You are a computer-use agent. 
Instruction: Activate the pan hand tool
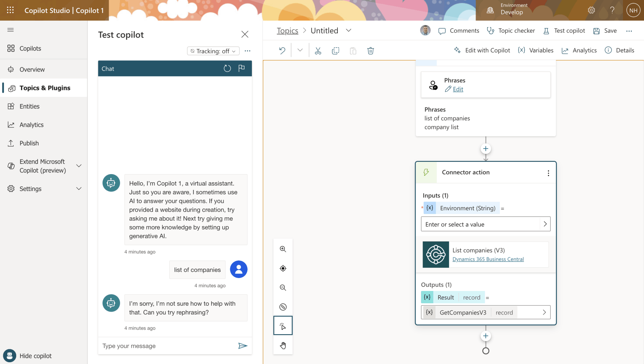tap(283, 345)
